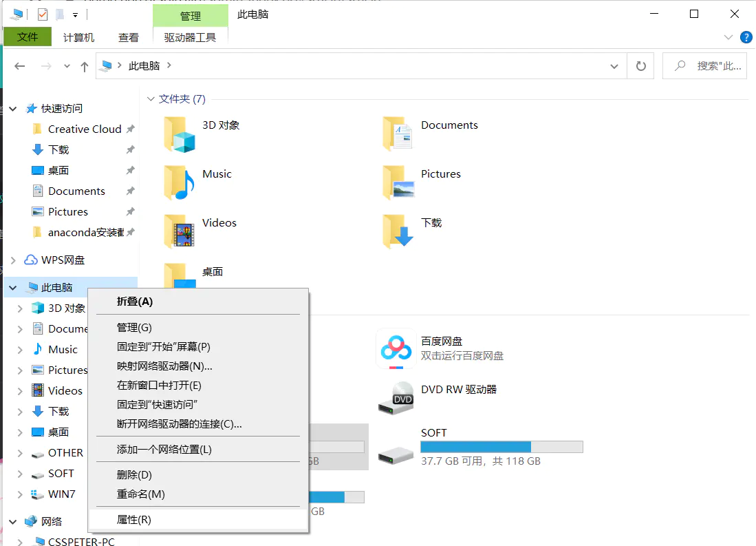Image resolution: width=756 pixels, height=546 pixels.
Task: Choose 映射网络驱动器(N)... in context menu
Action: [198, 366]
